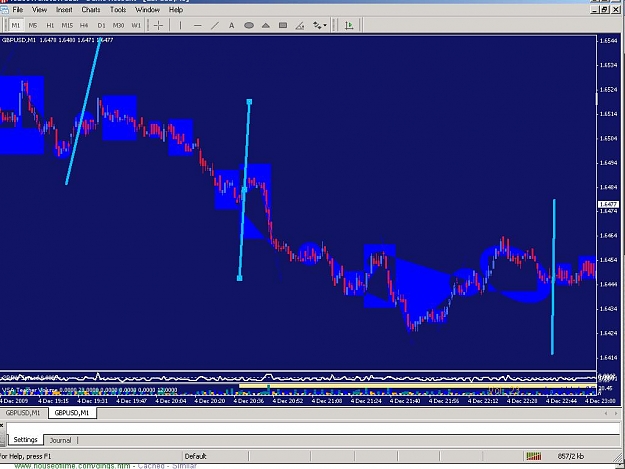Screen dimensions: 625x469
Task: Open the Tools menu
Action: coord(118,10)
